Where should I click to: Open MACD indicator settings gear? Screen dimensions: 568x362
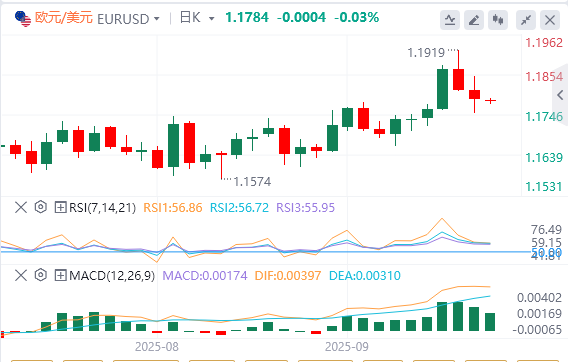(x=41, y=275)
